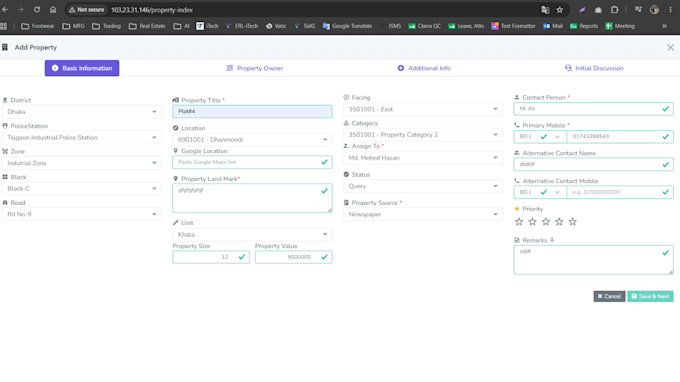Click the browser address bar URL
680x382 pixels.
(152, 10)
